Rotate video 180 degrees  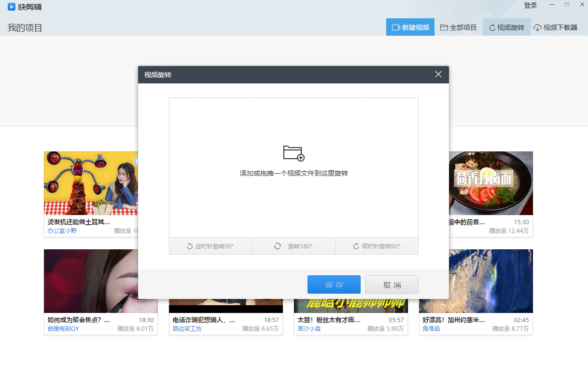tap(294, 246)
